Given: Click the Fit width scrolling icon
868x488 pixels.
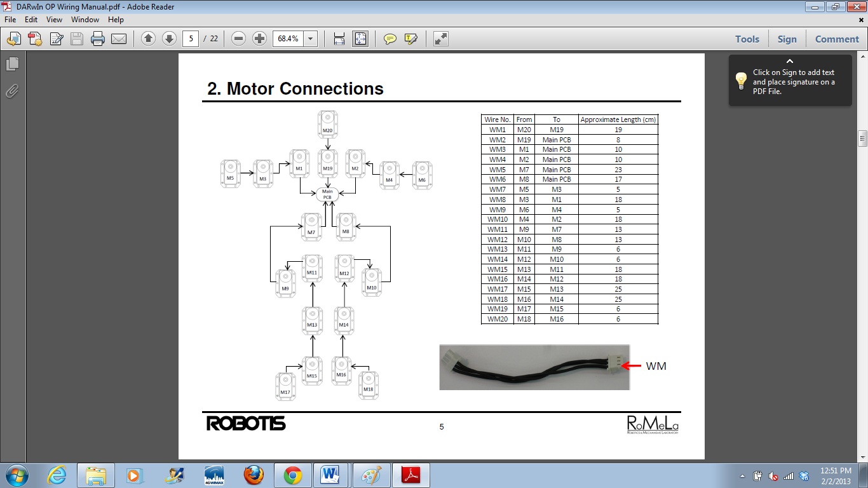Looking at the screenshot, I should (x=339, y=39).
